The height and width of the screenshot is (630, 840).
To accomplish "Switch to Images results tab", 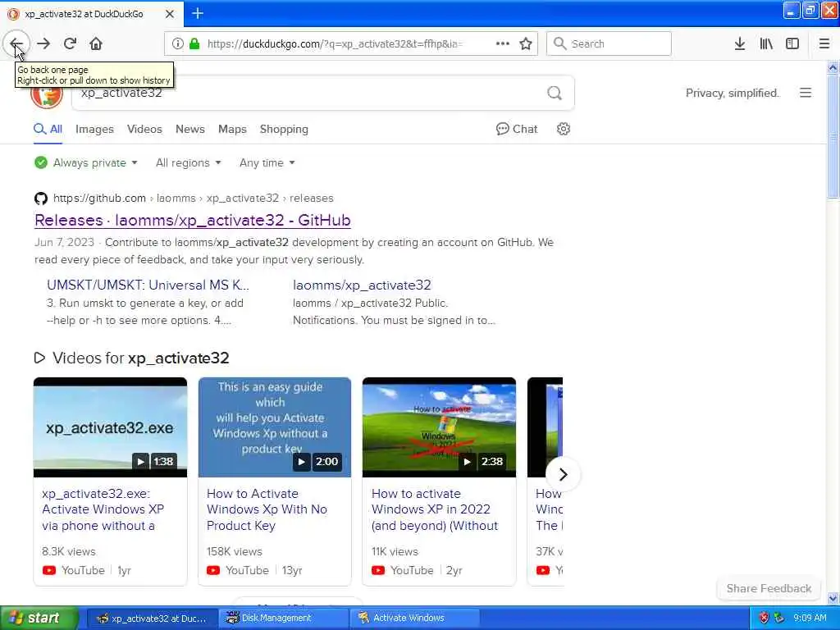I will pos(94,129).
